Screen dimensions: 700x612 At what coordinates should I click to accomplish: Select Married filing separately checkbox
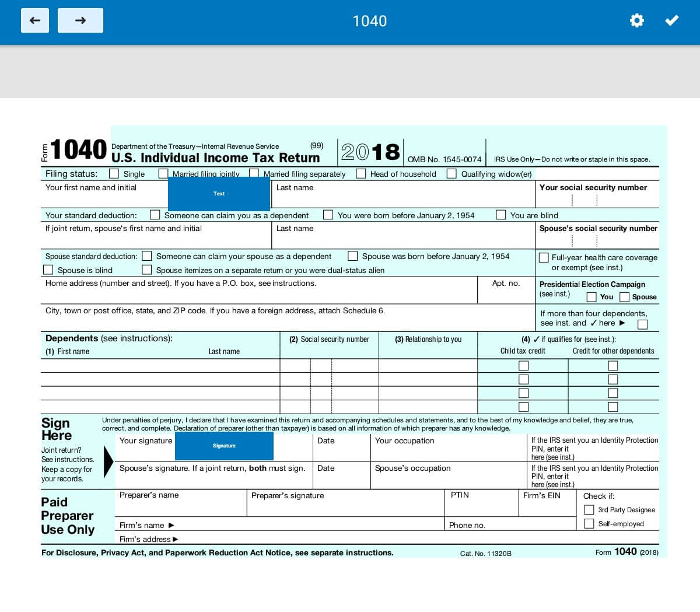(254, 173)
